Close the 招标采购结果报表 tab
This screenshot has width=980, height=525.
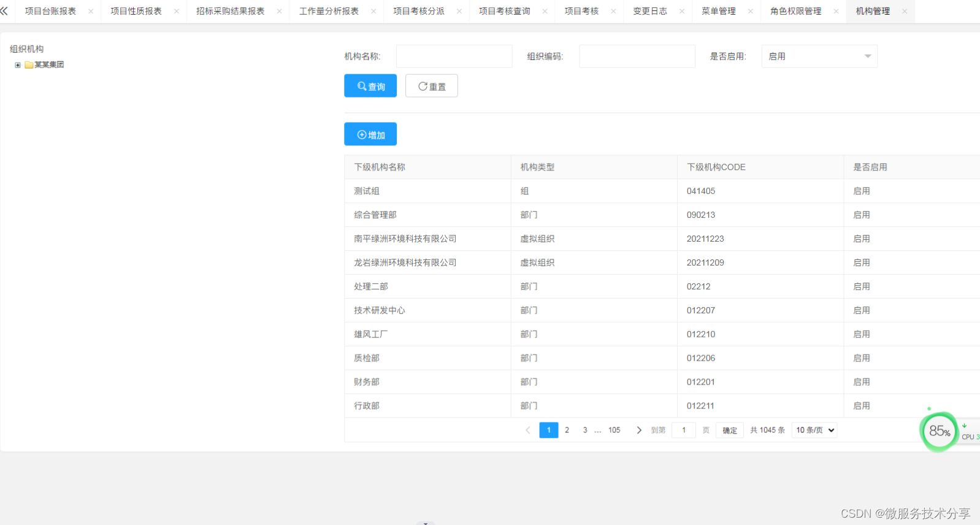pos(279,11)
